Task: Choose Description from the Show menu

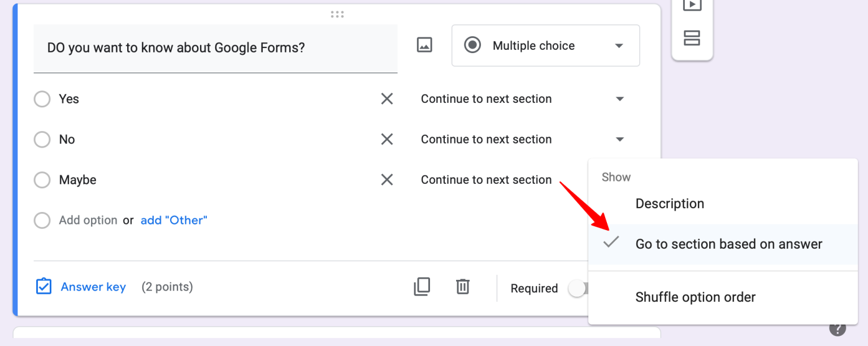Action: click(670, 204)
